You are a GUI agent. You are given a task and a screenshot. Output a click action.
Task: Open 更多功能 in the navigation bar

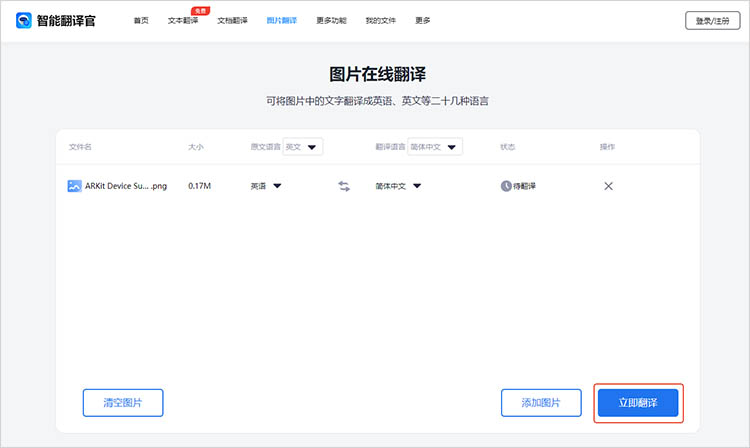coord(331,21)
